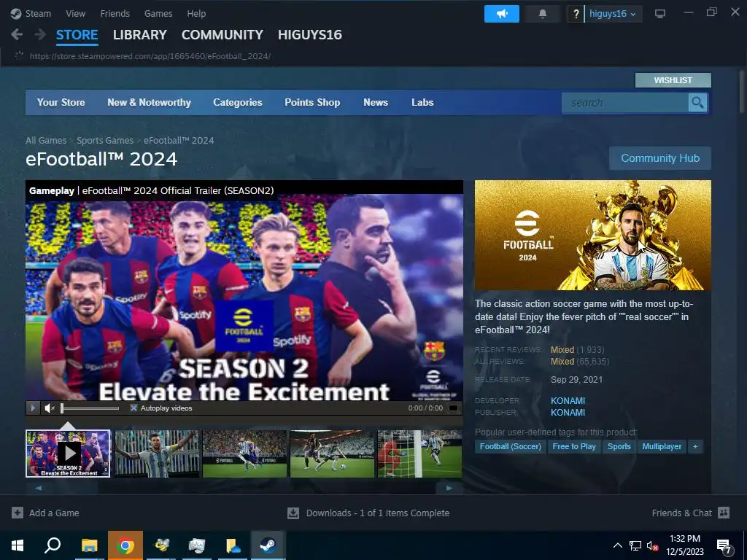The width and height of the screenshot is (747, 560).
Task: Open the Steam menu
Action: (38, 13)
